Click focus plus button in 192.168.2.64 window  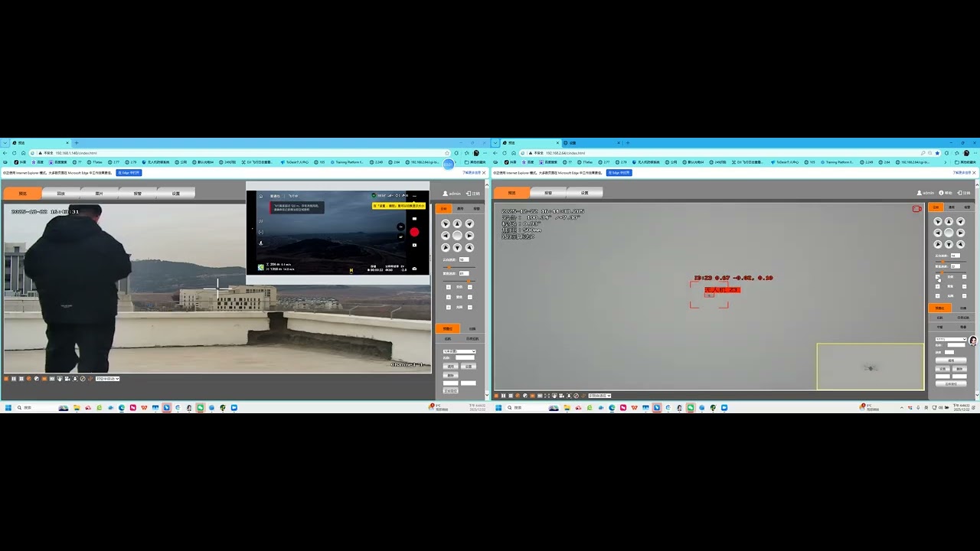click(937, 286)
